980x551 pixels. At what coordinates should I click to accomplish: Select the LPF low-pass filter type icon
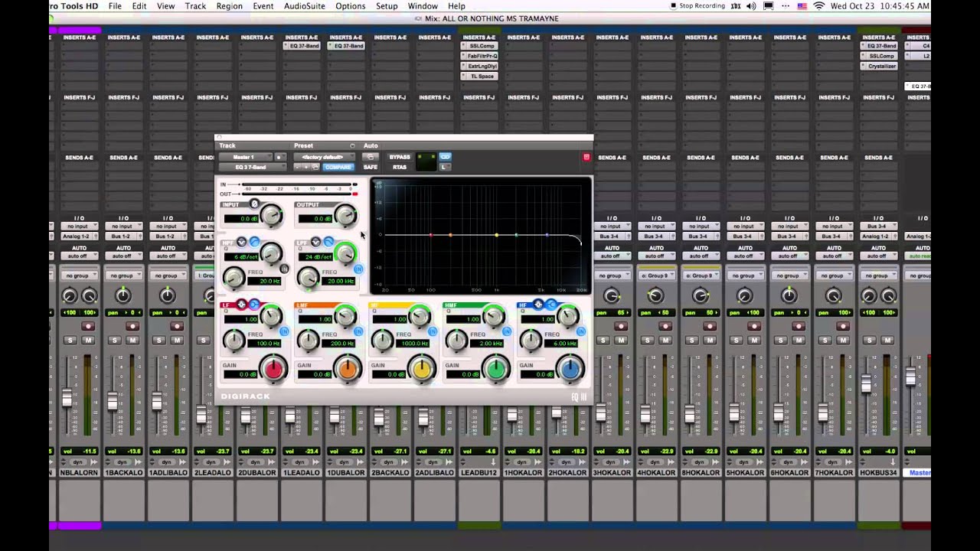coord(328,242)
